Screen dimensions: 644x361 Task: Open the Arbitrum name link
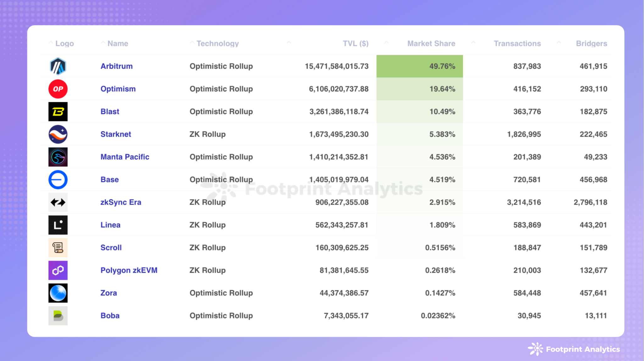[116, 66]
